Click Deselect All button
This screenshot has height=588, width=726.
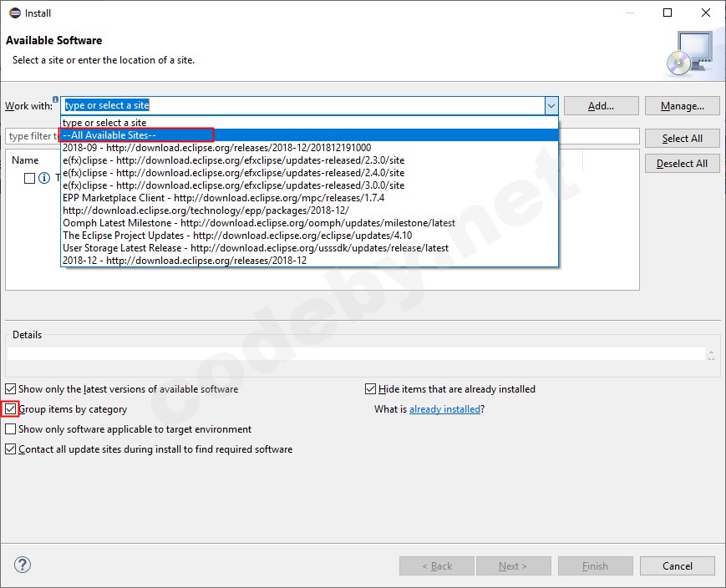(682, 164)
